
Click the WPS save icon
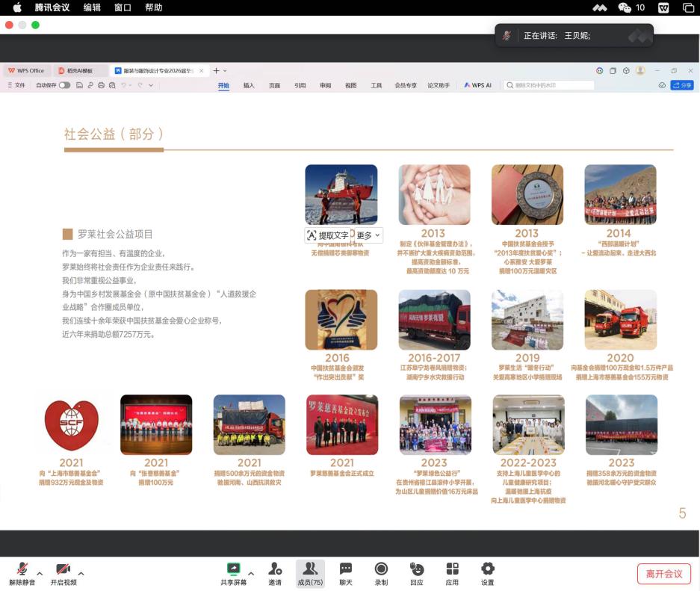click(x=79, y=85)
